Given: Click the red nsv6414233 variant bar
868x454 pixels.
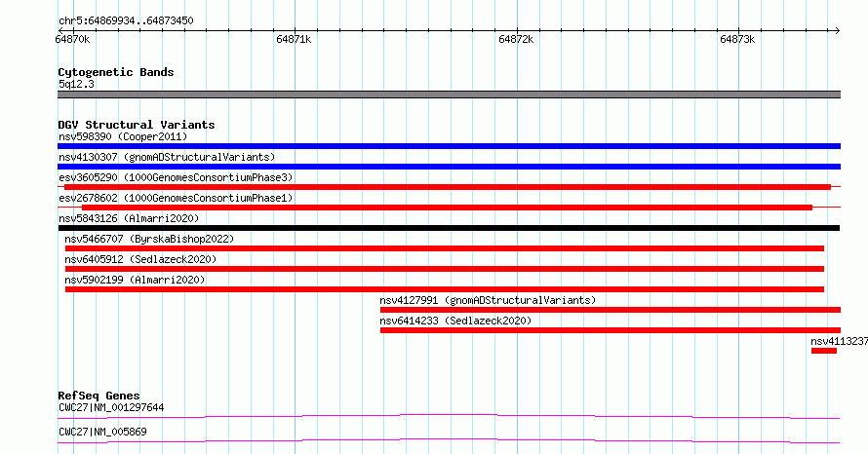Looking at the screenshot, I should pyautogui.click(x=611, y=330).
